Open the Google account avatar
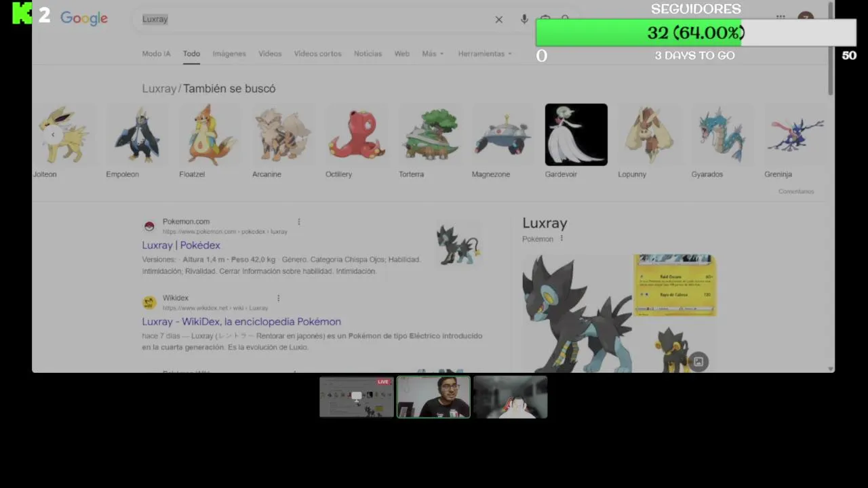 coord(805,19)
